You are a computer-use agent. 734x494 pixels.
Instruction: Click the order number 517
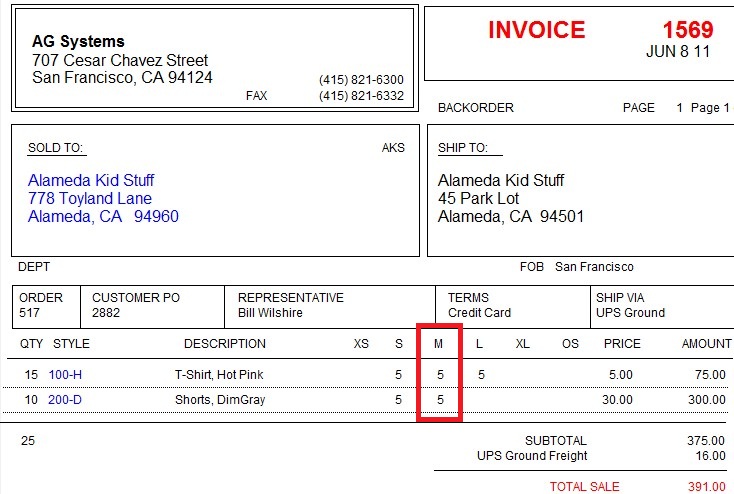pos(29,313)
